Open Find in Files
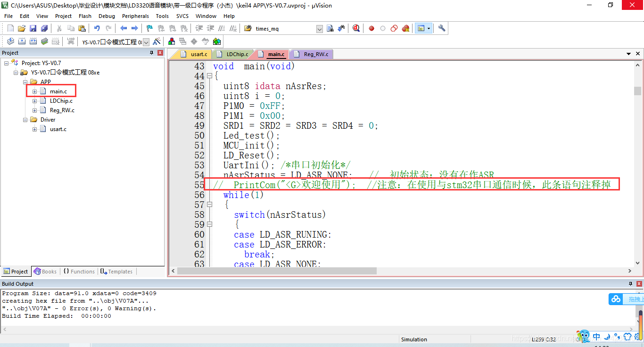The image size is (644, 347). click(330, 28)
